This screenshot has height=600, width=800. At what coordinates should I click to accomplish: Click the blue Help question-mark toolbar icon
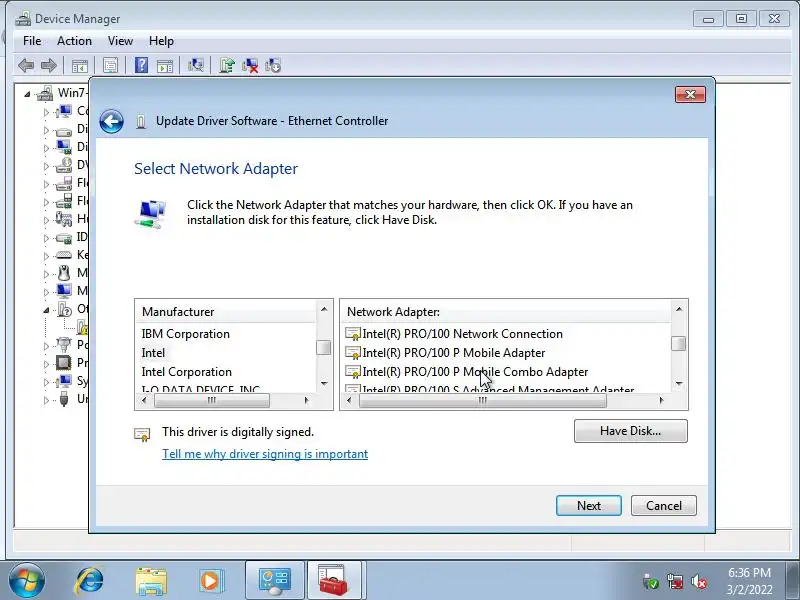[x=141, y=65]
